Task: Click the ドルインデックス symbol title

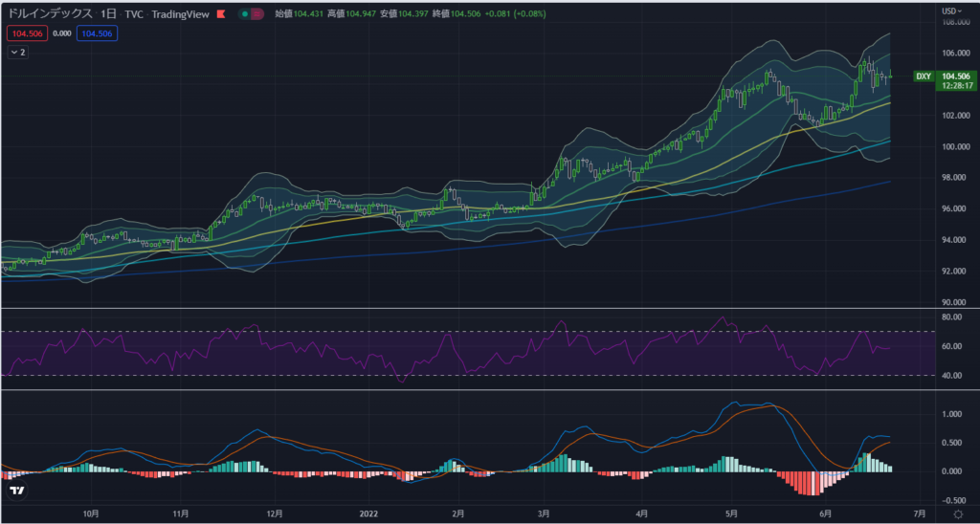Action: (50, 14)
